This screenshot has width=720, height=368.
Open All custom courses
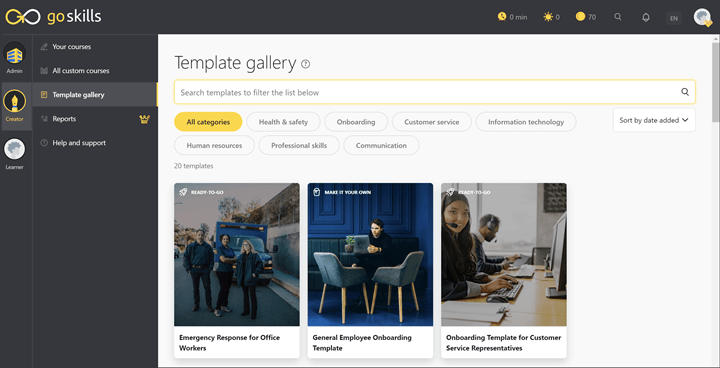pos(81,71)
